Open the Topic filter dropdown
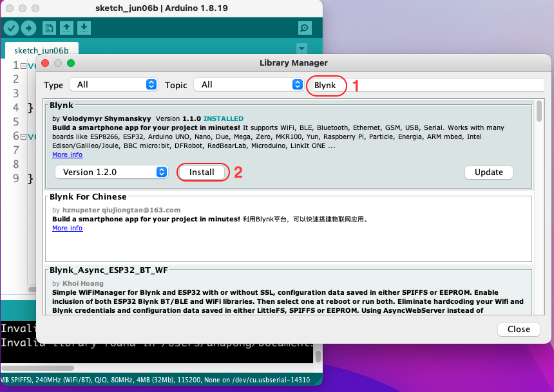Screen dimensions: 554x392 click(249, 85)
